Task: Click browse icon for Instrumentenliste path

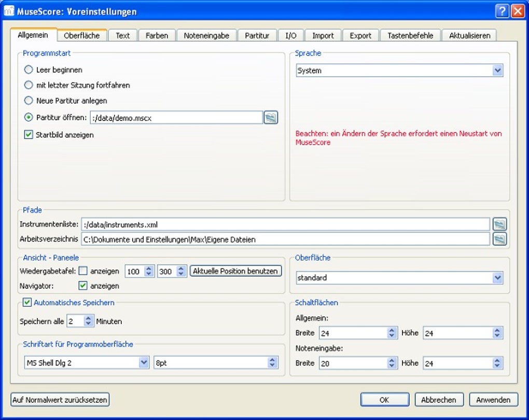Action: point(499,225)
